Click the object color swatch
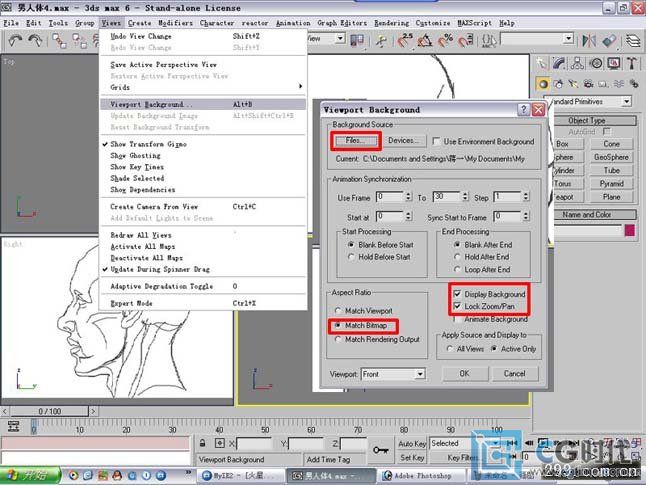The height and width of the screenshot is (485, 646). point(630,230)
